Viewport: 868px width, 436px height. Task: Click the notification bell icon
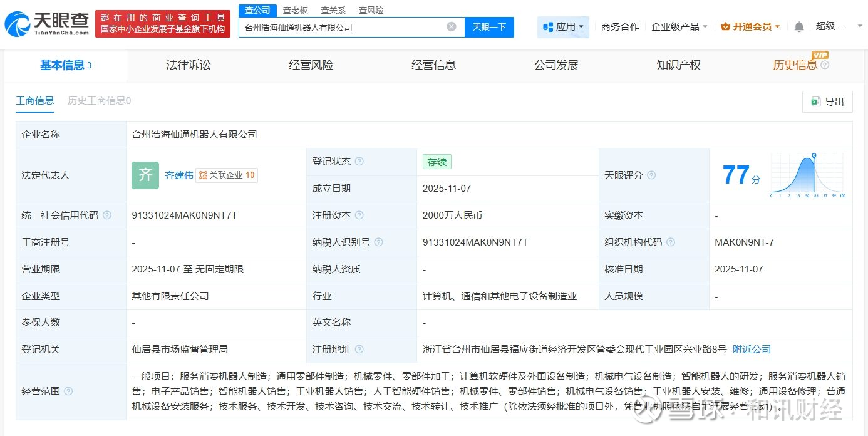[x=798, y=27]
